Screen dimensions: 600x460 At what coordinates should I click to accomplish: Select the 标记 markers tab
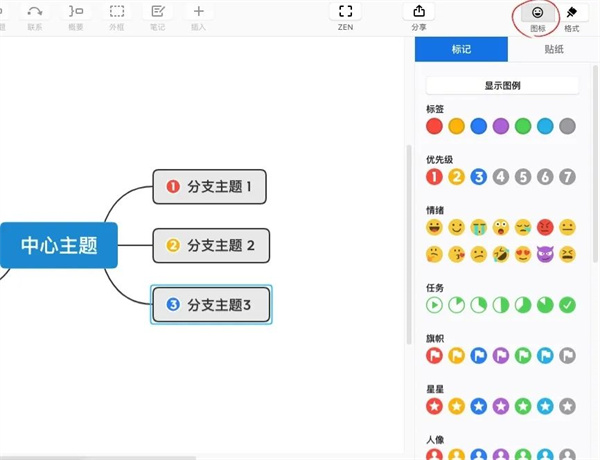coord(461,48)
